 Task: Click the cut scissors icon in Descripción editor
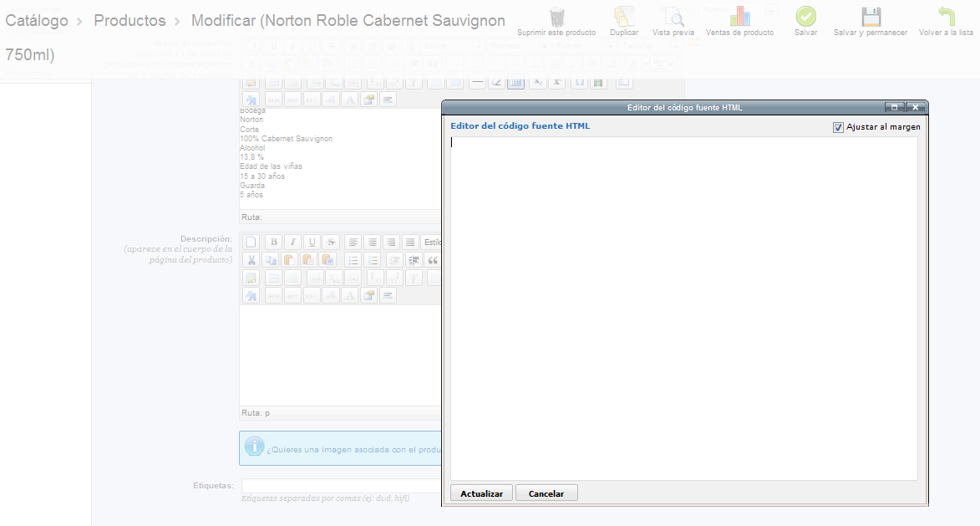pos(251,260)
